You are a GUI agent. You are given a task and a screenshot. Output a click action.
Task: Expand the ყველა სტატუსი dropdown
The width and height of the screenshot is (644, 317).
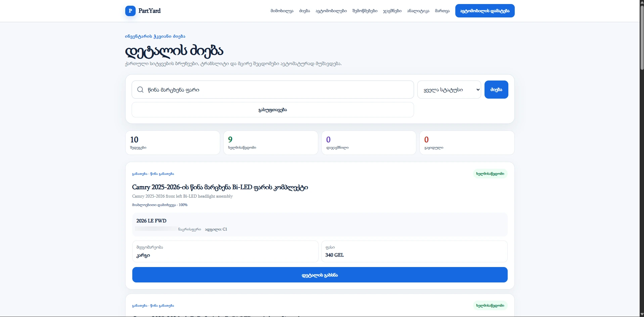pyautogui.click(x=449, y=90)
